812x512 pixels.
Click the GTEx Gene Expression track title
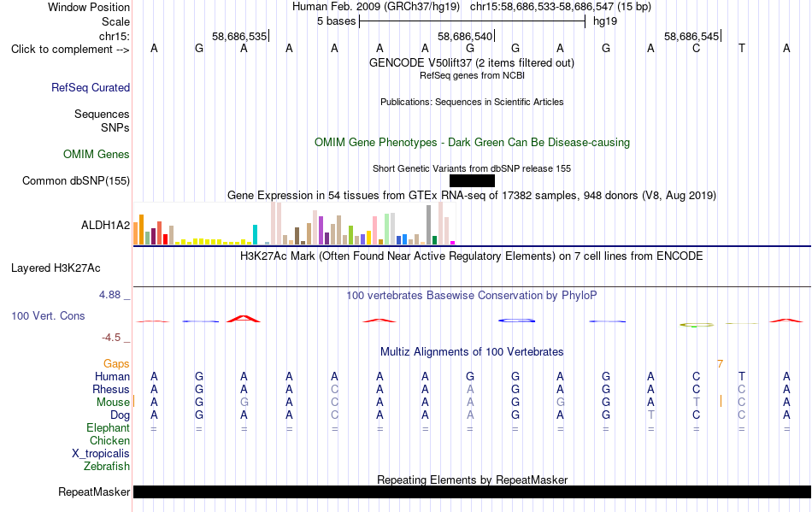coord(472,195)
